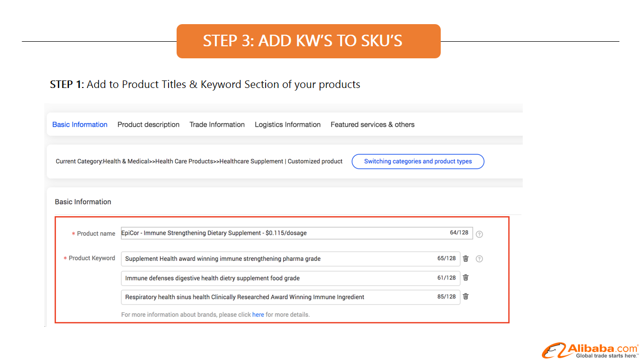Switch to Logistics Information tab

(x=288, y=125)
